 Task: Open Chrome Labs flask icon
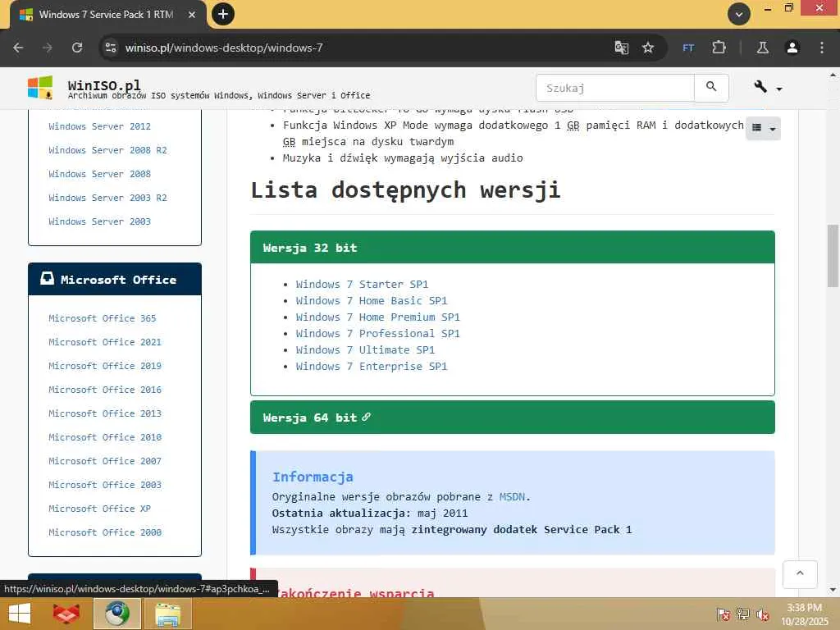click(x=763, y=48)
